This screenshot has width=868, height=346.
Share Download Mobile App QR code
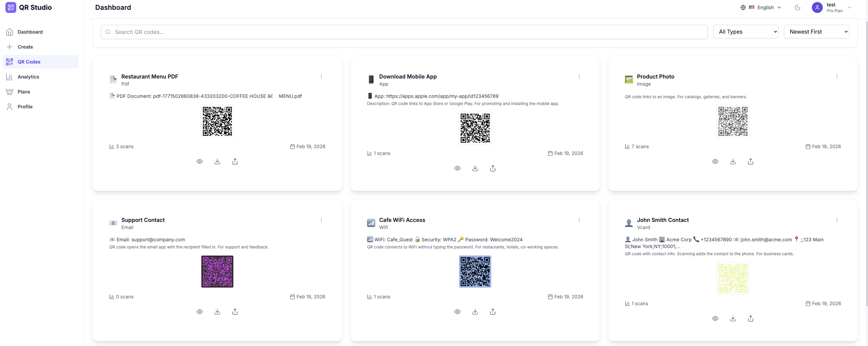pyautogui.click(x=493, y=168)
